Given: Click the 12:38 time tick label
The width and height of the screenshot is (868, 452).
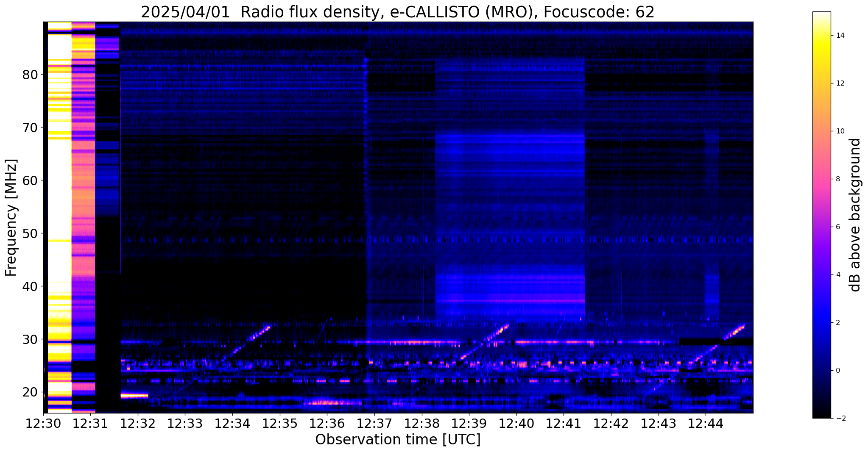Looking at the screenshot, I should point(421,423).
